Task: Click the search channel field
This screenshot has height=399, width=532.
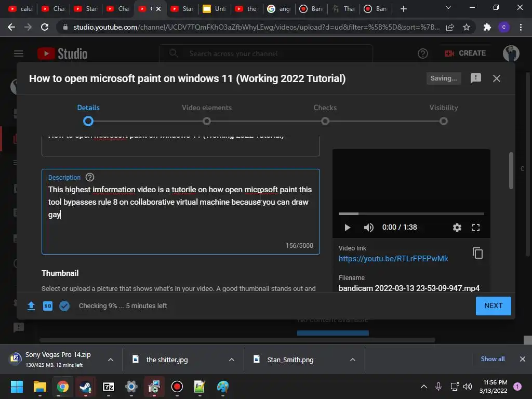Action: 266,54
